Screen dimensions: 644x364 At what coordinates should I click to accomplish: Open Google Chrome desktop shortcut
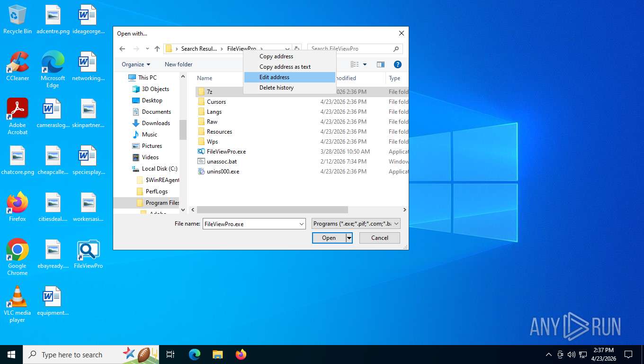(x=18, y=257)
